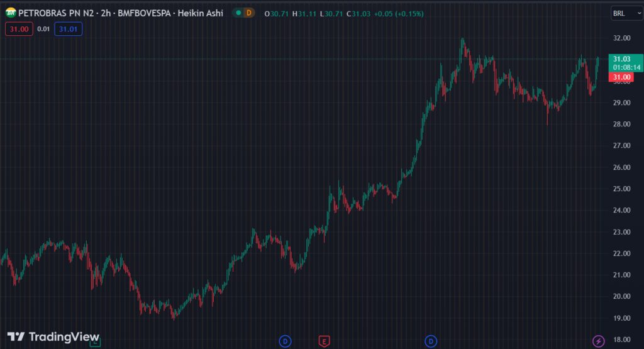The image size is (644, 349).
Task: Click the 18.00 price scale label
Action: 622,340
